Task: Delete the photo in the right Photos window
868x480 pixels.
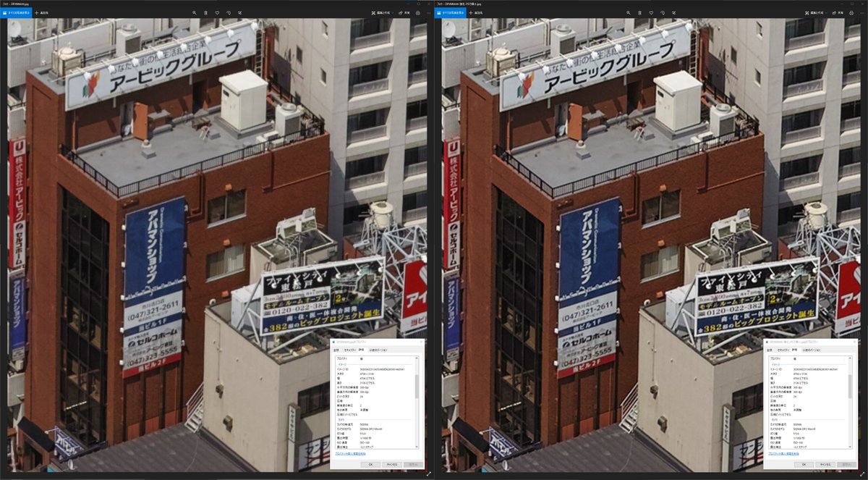Action: 640,13
